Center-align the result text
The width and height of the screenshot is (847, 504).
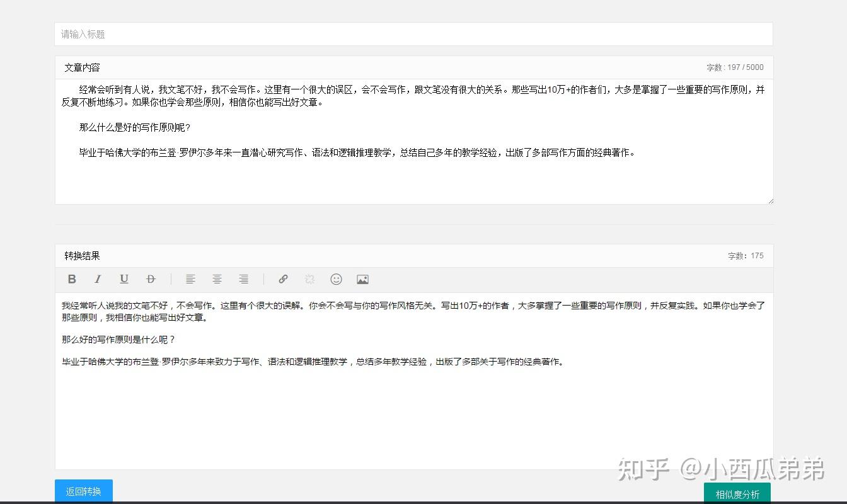pos(217,279)
